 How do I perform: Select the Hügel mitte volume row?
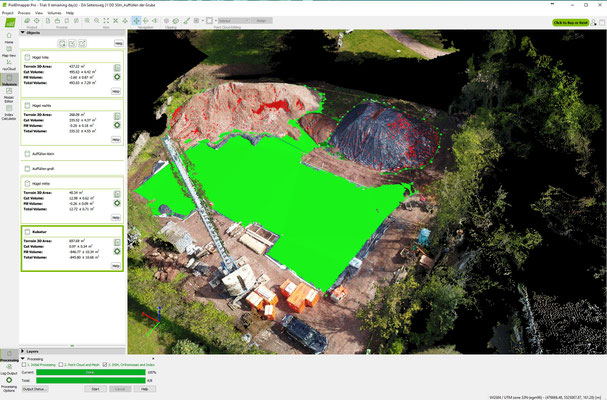tap(72, 183)
